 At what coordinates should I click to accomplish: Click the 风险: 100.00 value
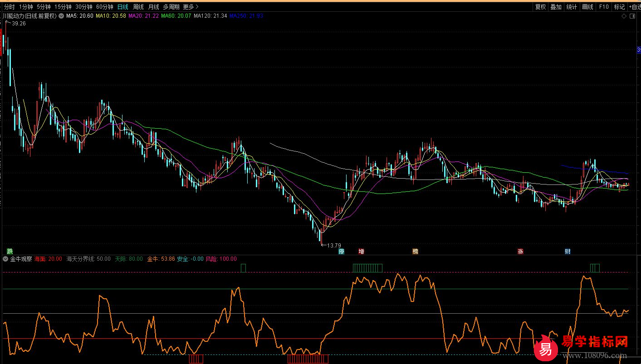coord(221,259)
